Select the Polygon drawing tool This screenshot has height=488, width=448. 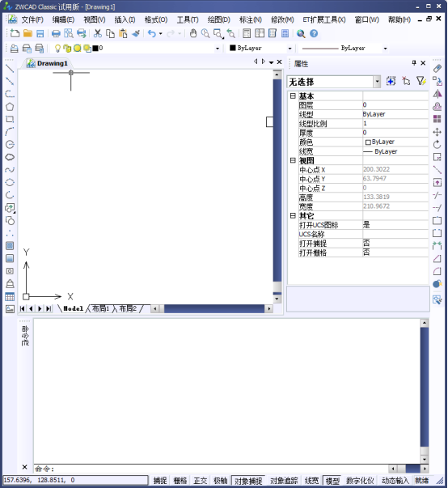tap(10, 107)
